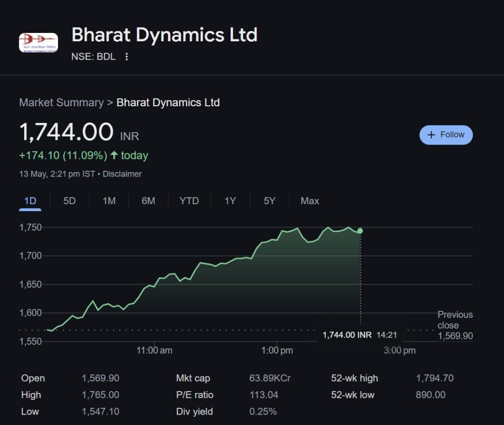
Task: Click the Bharat Dynamics company logo
Action: pos(38,42)
